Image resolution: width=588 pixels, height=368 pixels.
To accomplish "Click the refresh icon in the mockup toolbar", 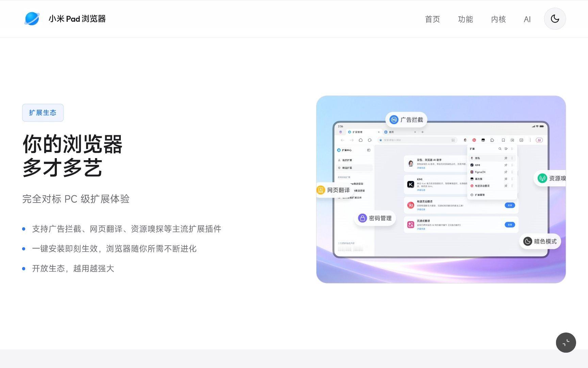I will (x=370, y=140).
